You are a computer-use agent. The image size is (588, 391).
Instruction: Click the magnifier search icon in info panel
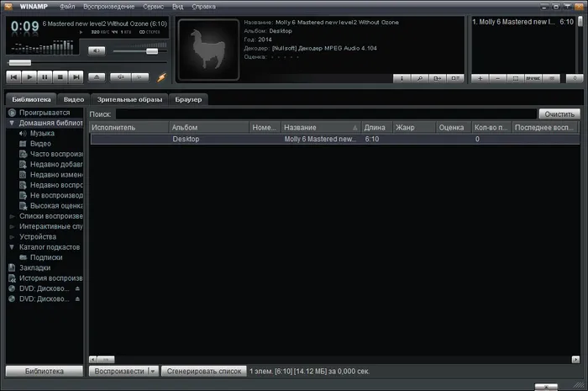coord(420,78)
